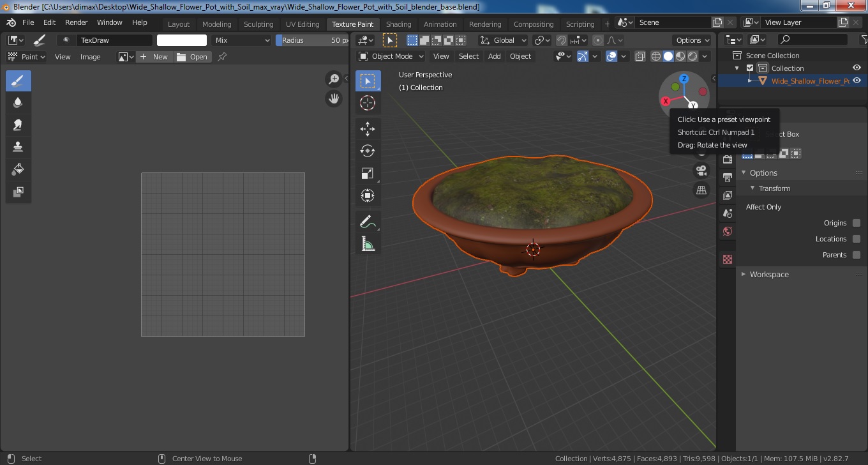The width and height of the screenshot is (868, 465).
Task: Switch perspective/orthographic grid icon
Action: click(701, 190)
